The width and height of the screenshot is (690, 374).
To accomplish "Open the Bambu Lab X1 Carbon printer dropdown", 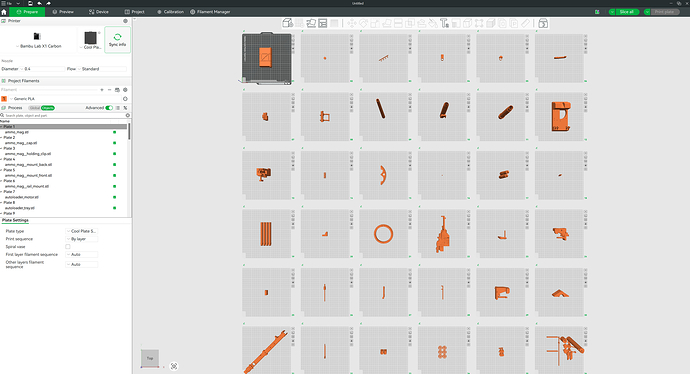I will coord(38,46).
